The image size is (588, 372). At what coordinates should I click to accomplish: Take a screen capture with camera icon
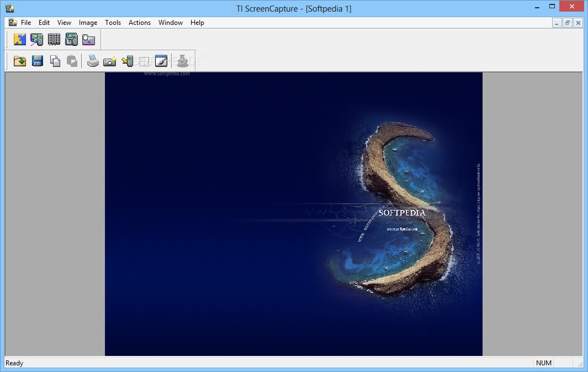click(x=110, y=61)
